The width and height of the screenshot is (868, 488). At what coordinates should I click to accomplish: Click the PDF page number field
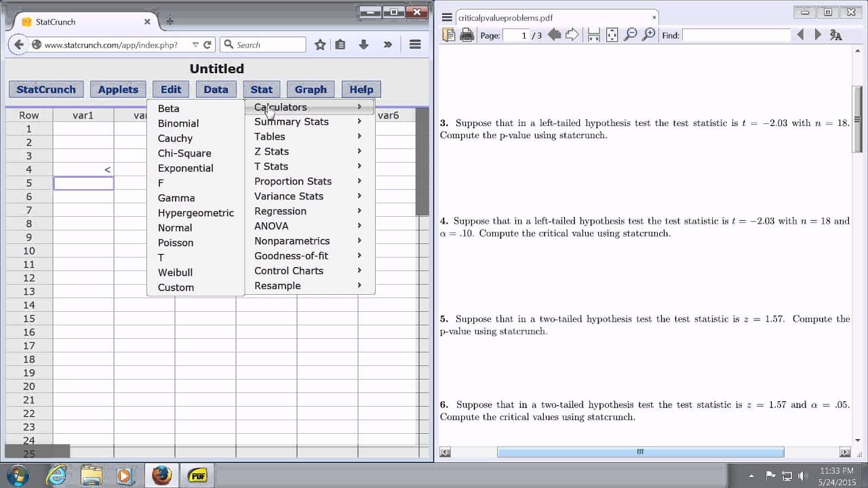click(516, 35)
